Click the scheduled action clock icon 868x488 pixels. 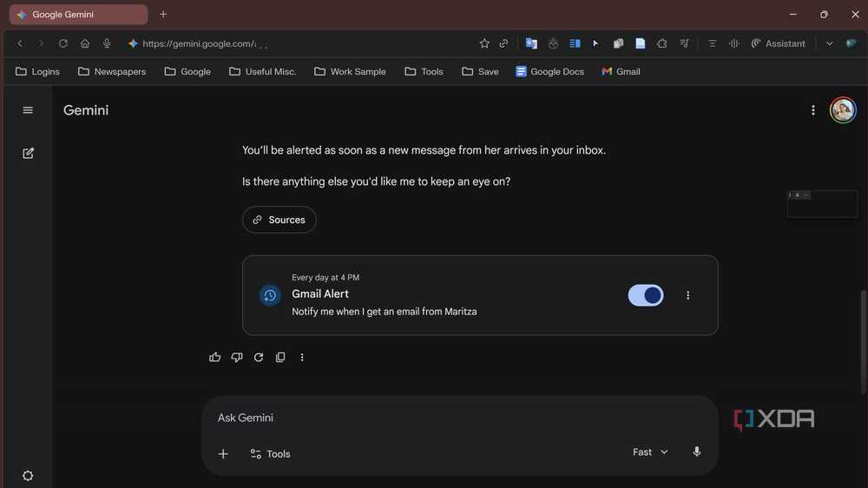[x=270, y=295]
